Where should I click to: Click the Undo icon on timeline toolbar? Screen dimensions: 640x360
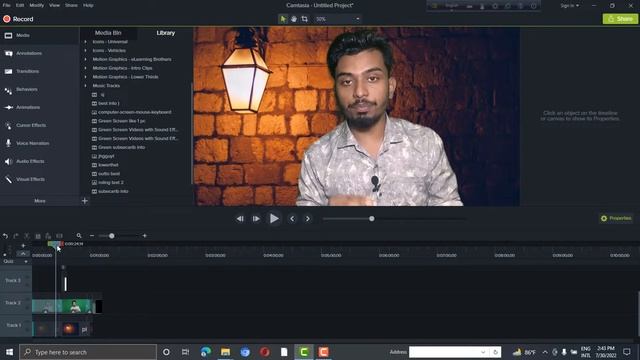[5, 236]
